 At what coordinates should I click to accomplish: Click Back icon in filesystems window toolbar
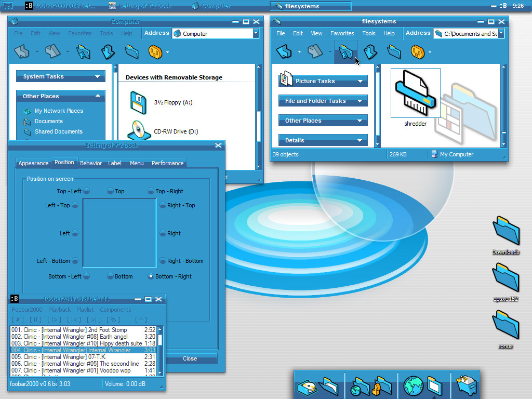tap(284, 52)
